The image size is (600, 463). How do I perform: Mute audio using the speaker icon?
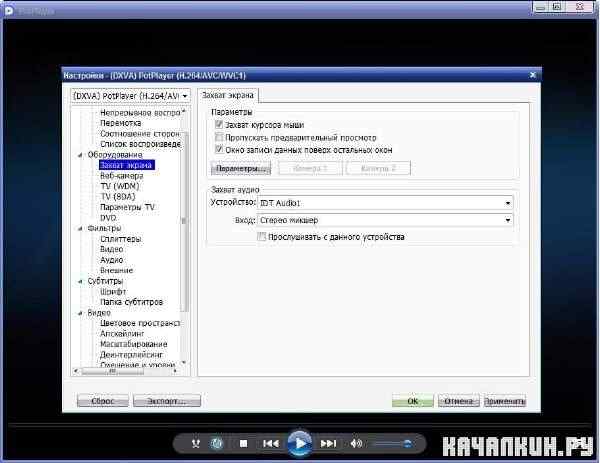point(356,443)
